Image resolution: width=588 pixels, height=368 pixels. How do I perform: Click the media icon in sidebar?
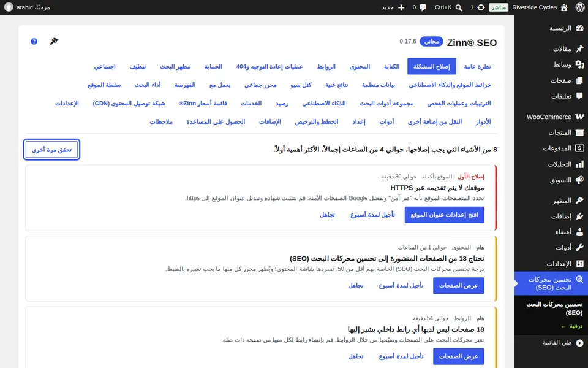[580, 64]
